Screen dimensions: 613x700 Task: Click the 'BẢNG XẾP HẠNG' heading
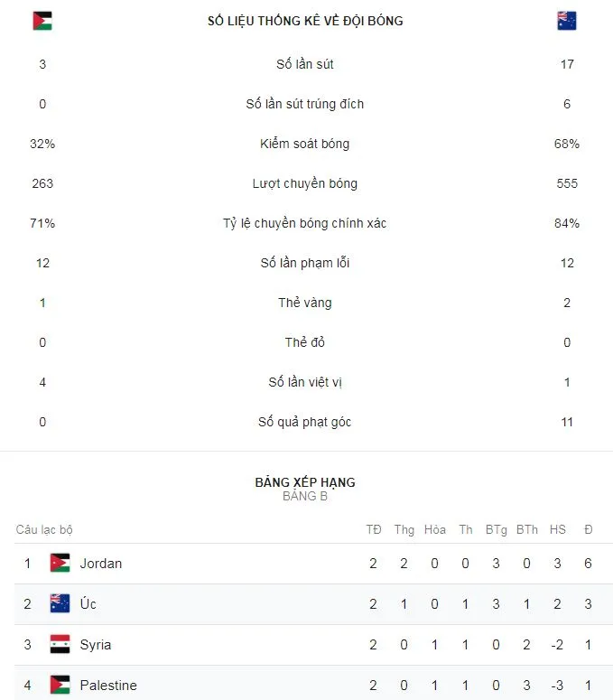coord(305,482)
